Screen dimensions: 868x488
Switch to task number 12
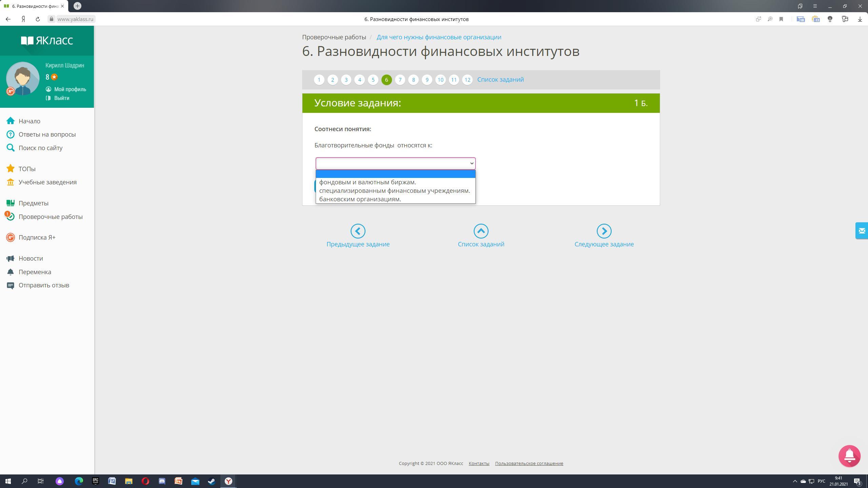point(467,80)
